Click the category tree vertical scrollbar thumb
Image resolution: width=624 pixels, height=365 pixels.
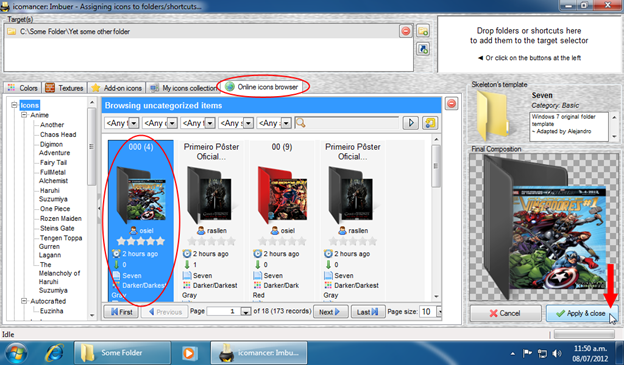(x=92, y=146)
